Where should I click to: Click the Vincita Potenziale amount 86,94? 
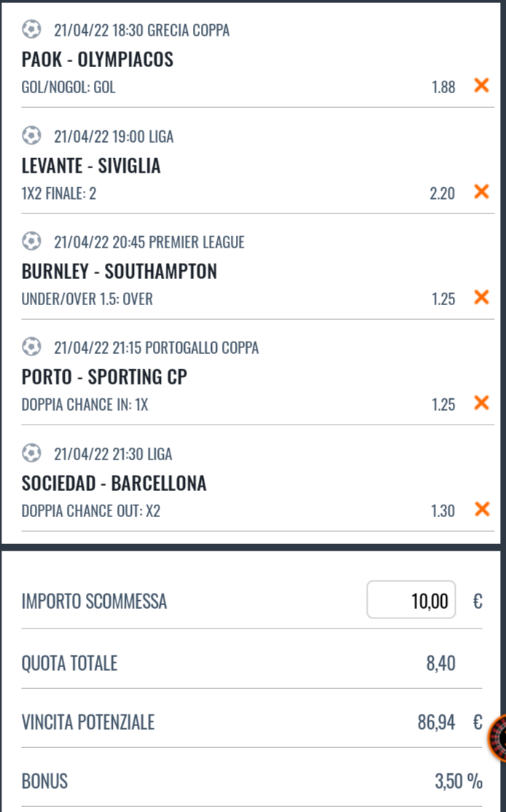point(436,722)
